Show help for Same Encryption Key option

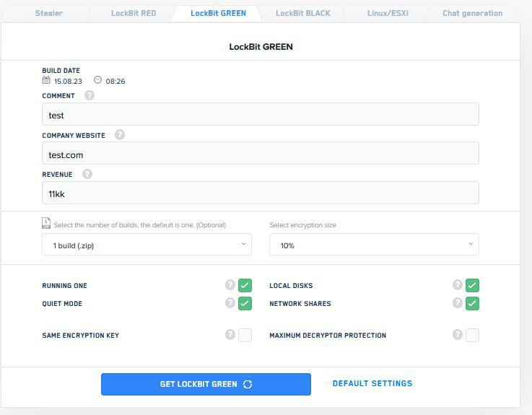(x=230, y=335)
